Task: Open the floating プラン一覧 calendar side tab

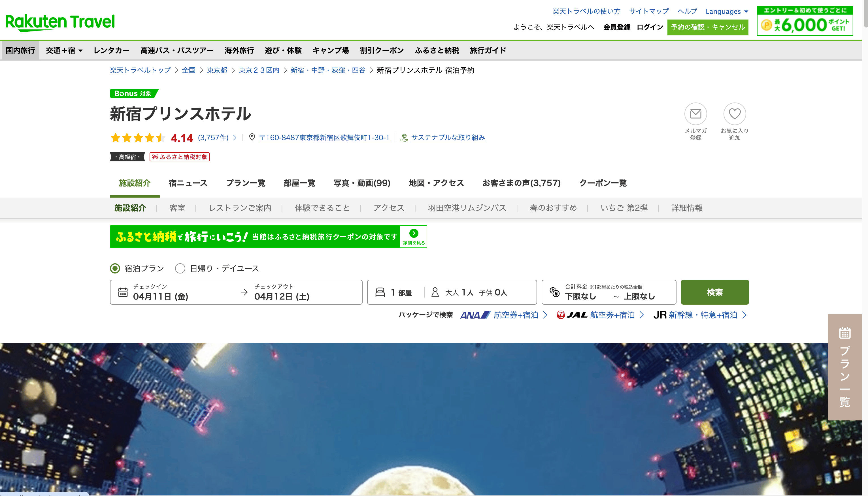Action: coord(844,367)
